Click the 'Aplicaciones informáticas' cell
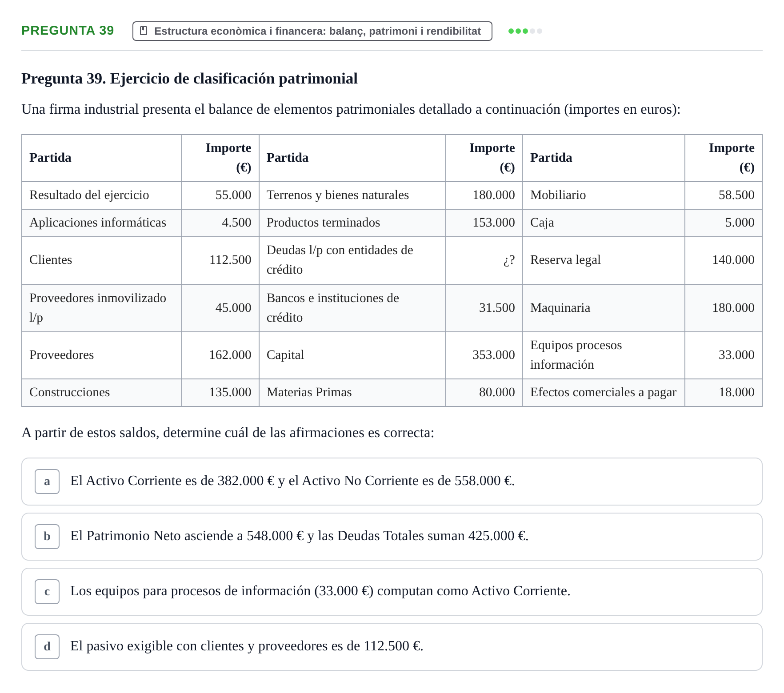The height and width of the screenshot is (693, 784). (102, 223)
